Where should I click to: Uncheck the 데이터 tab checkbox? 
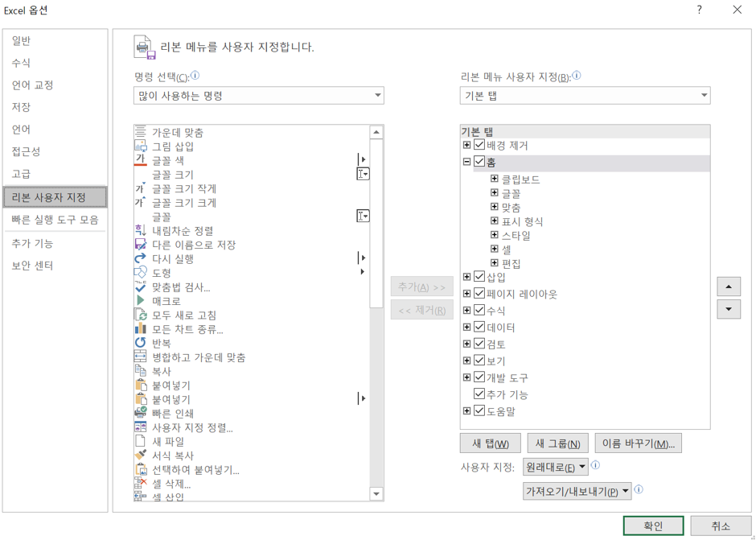(x=479, y=328)
